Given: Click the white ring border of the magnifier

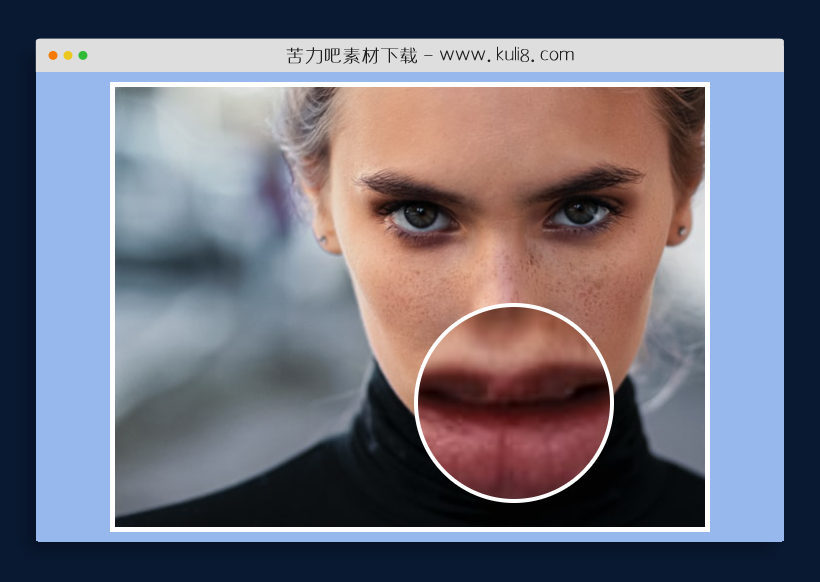Looking at the screenshot, I should pos(513,306).
